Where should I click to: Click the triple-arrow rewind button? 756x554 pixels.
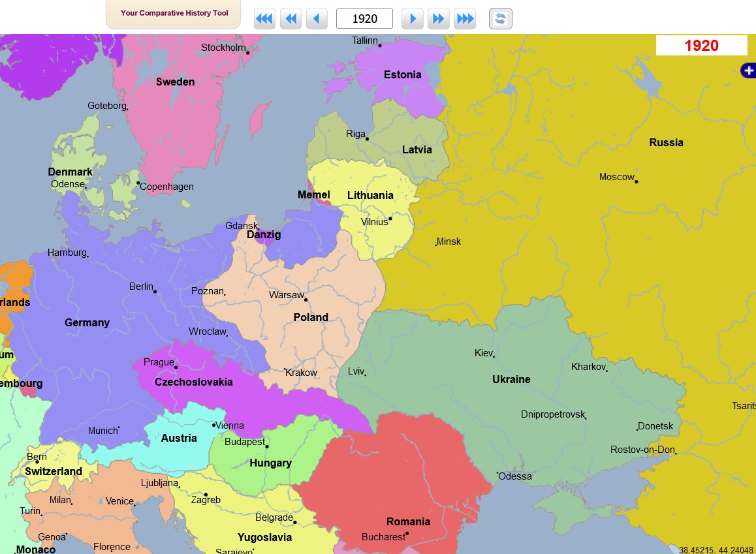264,19
